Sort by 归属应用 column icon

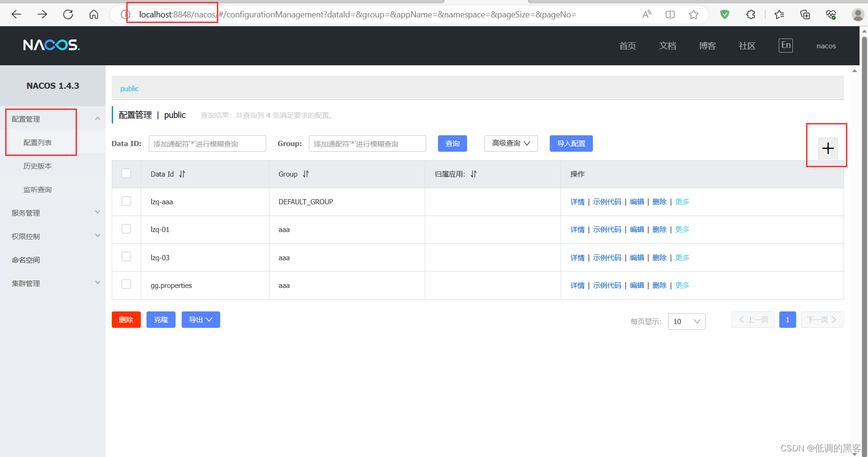pyautogui.click(x=474, y=174)
